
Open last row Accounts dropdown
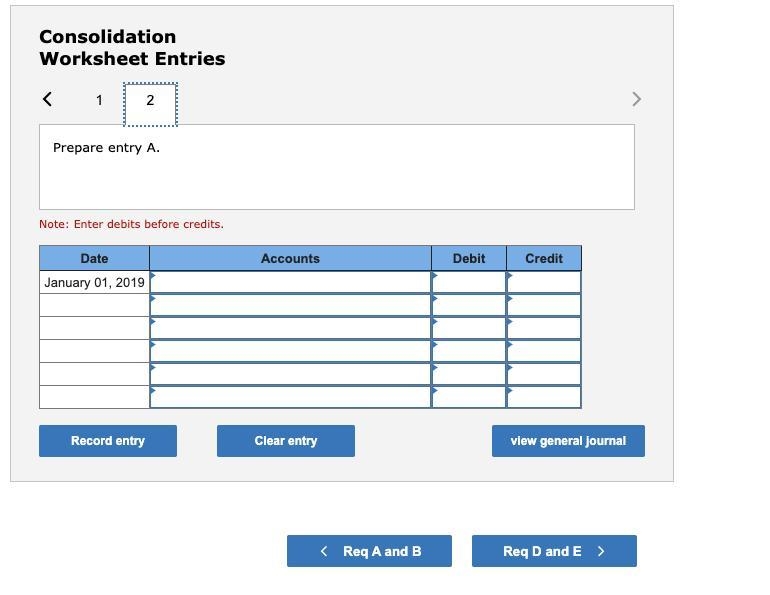tap(290, 397)
